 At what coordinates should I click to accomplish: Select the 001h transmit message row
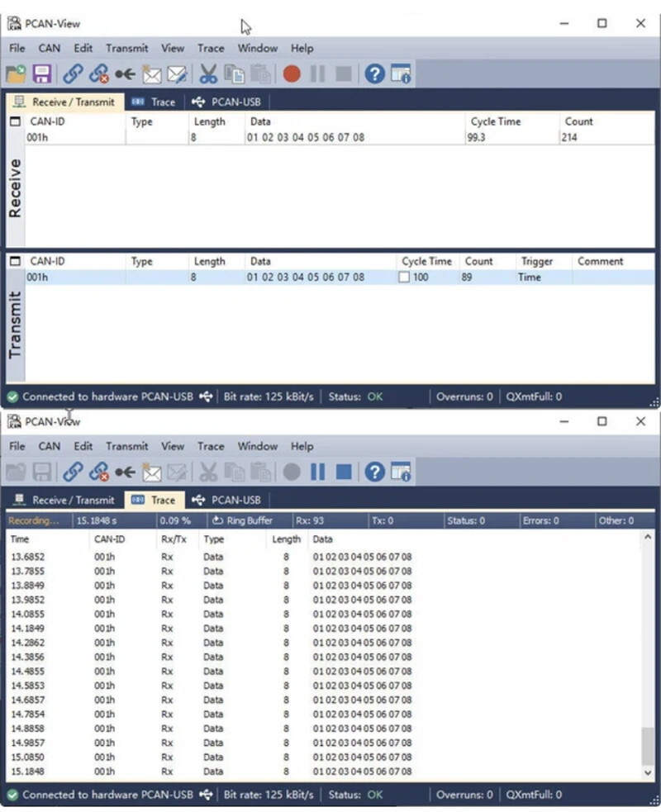pyautogui.click(x=340, y=277)
